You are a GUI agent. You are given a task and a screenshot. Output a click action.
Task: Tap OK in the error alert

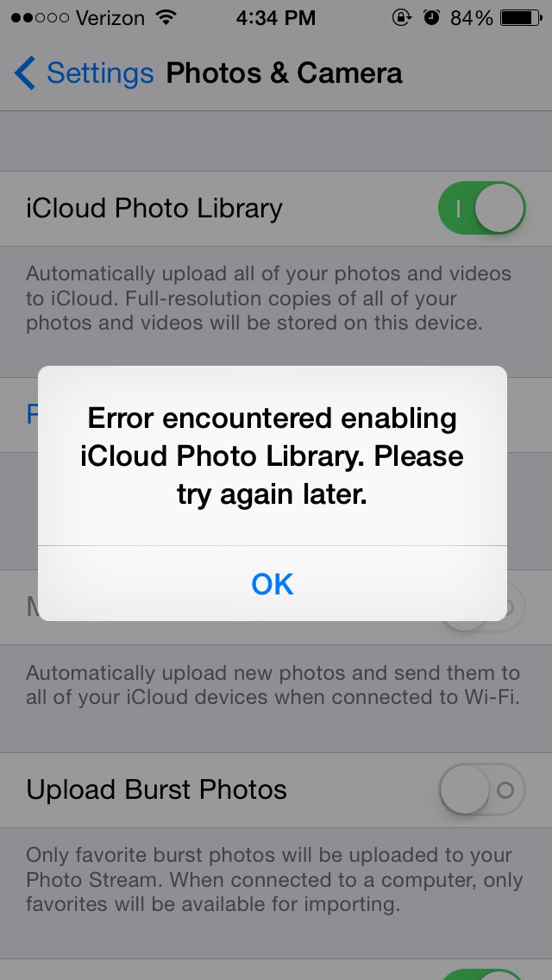click(x=272, y=584)
